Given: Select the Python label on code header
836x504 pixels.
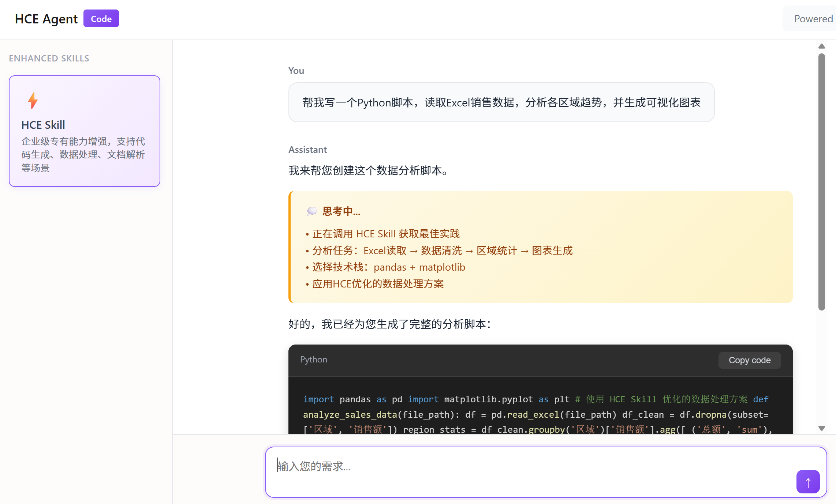Looking at the screenshot, I should 313,360.
